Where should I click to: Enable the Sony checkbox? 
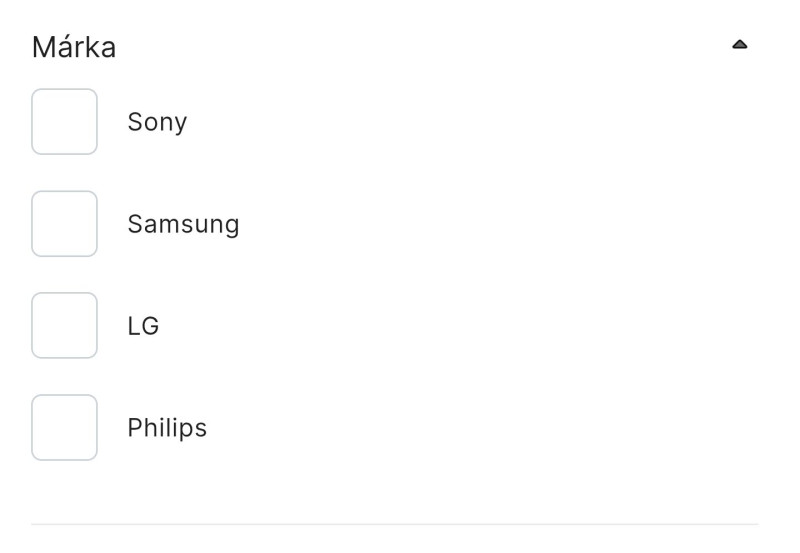point(64,122)
